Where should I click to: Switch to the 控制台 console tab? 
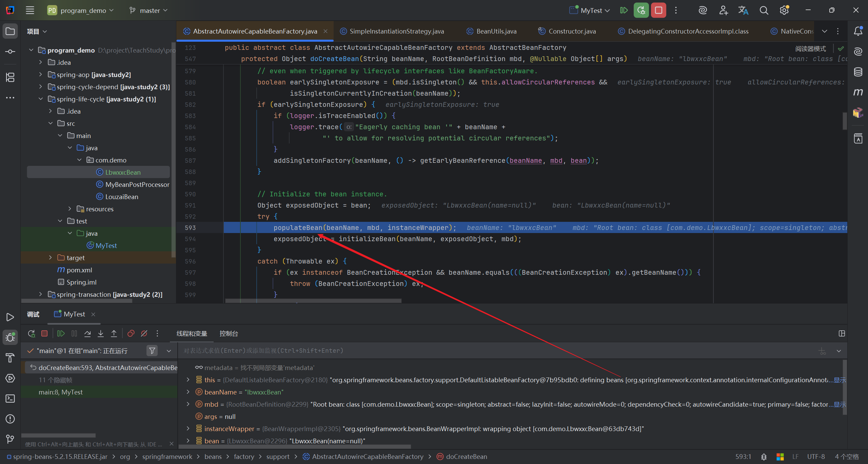coord(229,333)
